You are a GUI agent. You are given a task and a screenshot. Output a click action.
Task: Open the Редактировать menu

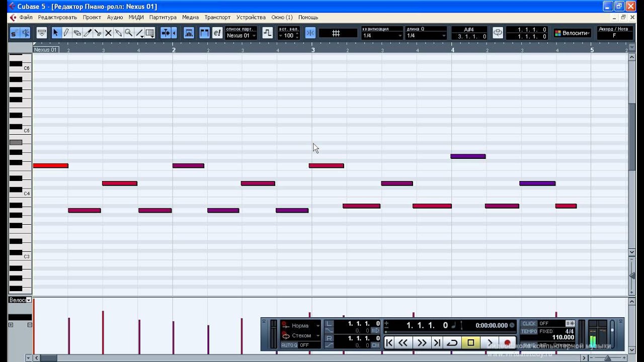(x=57, y=17)
